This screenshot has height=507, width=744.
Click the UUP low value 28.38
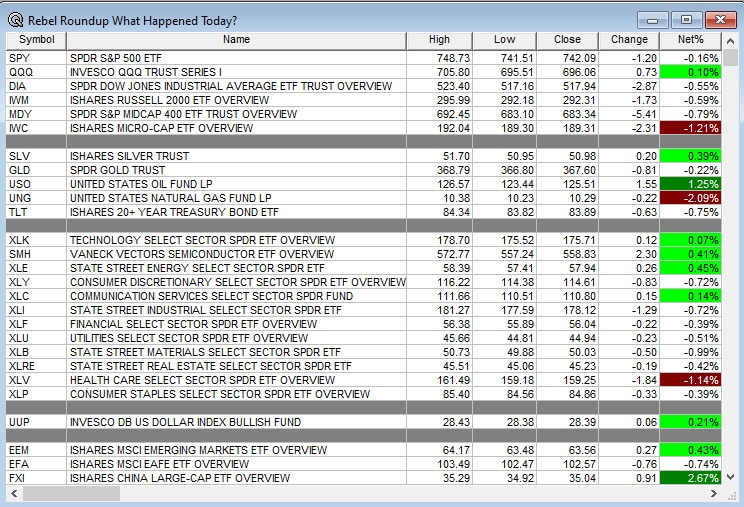click(x=520, y=422)
